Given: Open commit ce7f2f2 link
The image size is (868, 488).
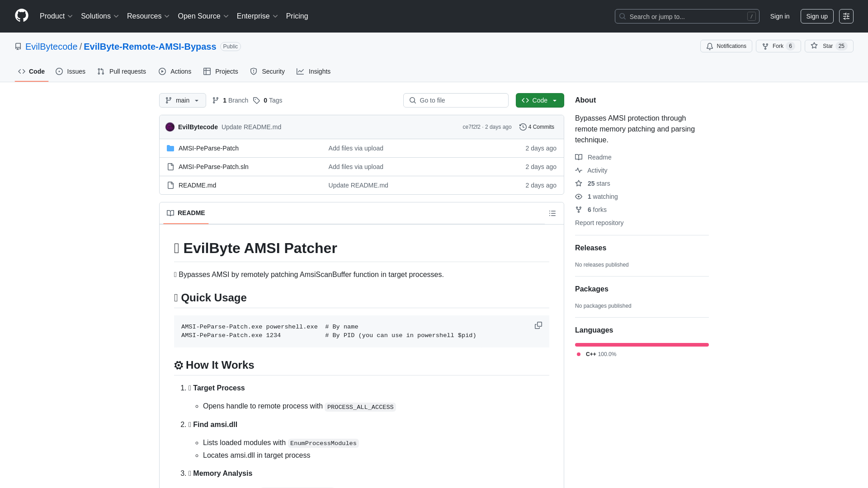Looking at the screenshot, I should tap(472, 127).
